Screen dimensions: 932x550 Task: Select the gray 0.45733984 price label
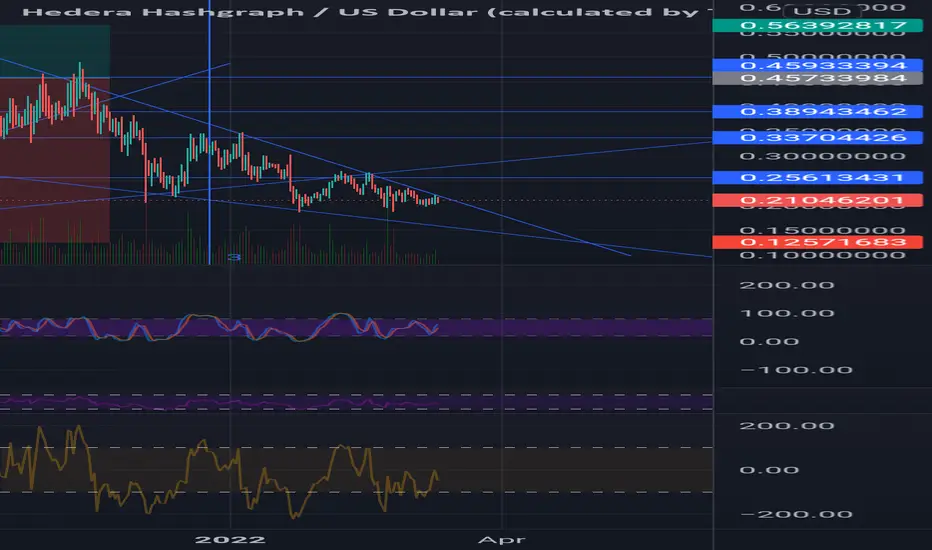pos(817,78)
